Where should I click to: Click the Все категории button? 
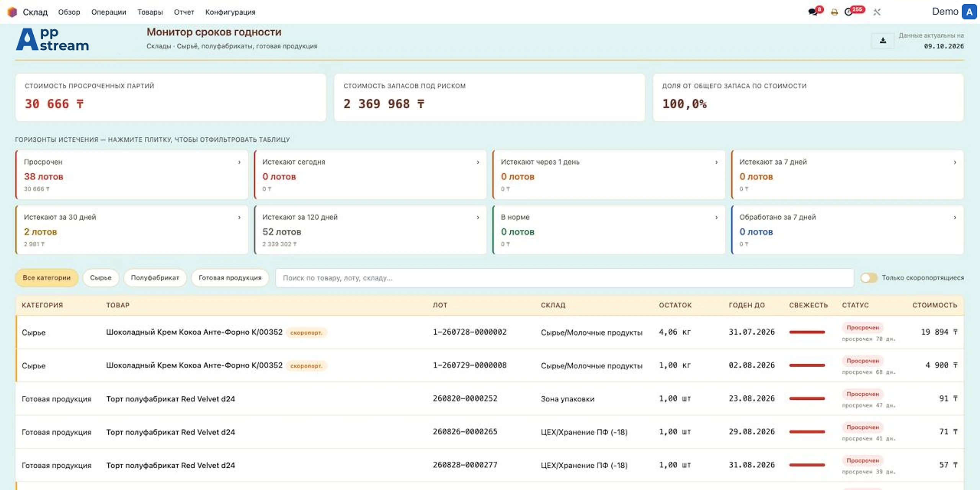click(47, 278)
